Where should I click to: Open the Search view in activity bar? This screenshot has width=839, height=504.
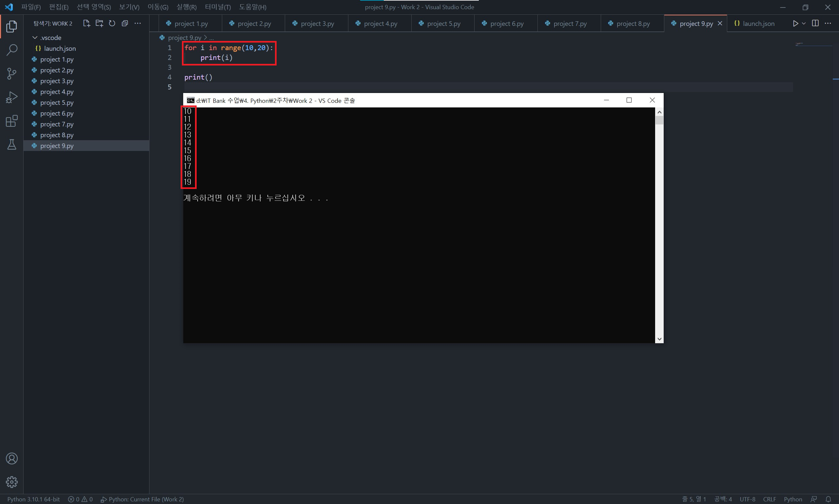(x=11, y=50)
